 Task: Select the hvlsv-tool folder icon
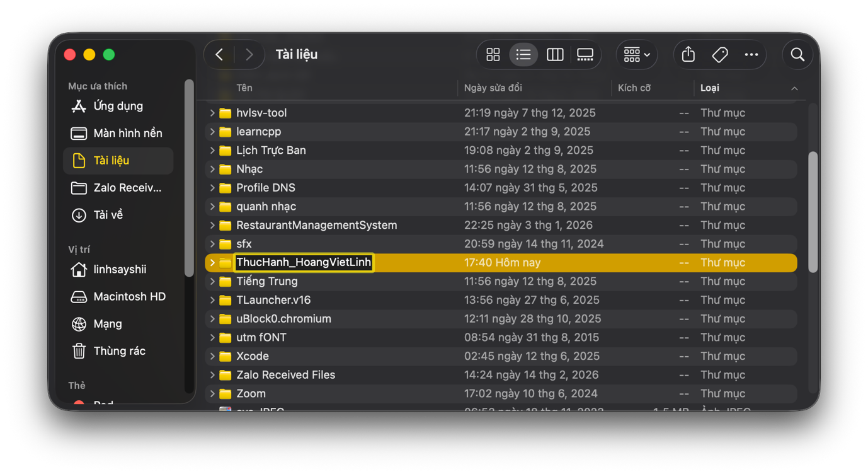pyautogui.click(x=226, y=113)
